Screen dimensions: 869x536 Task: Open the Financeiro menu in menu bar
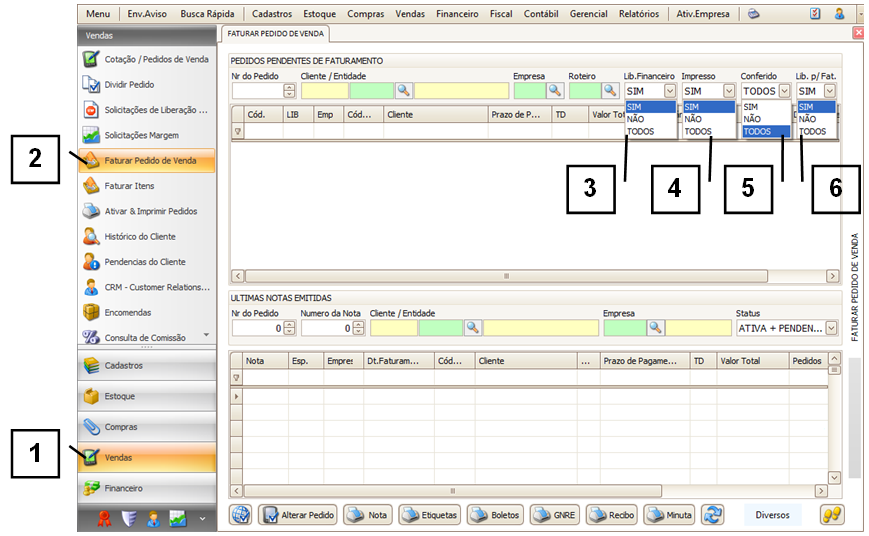457,14
